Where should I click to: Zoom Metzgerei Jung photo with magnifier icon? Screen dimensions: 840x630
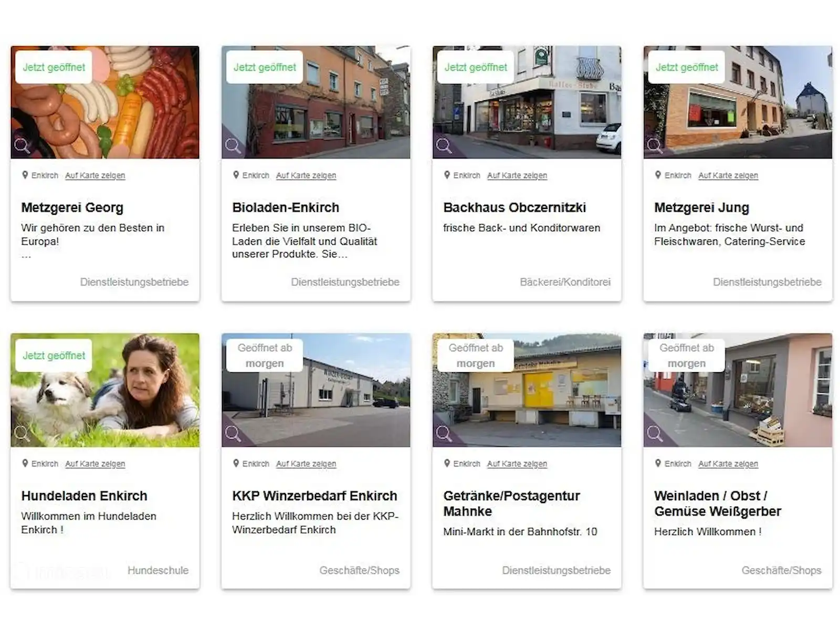point(655,145)
